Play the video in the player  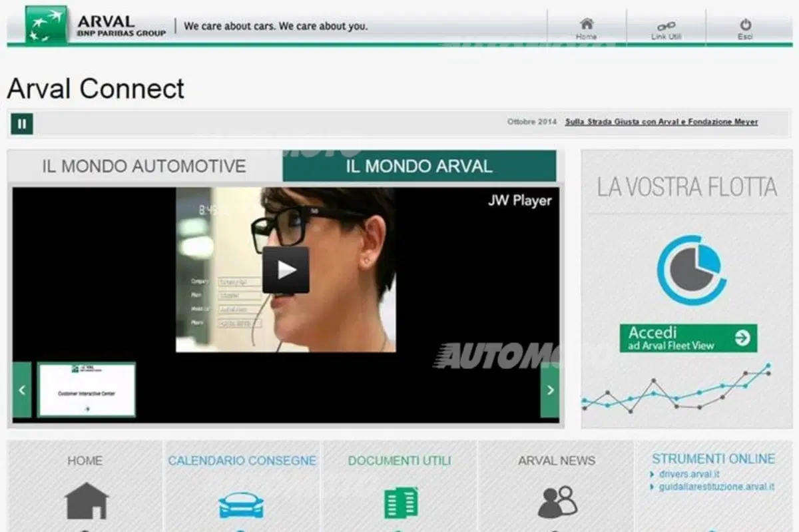[x=286, y=270]
